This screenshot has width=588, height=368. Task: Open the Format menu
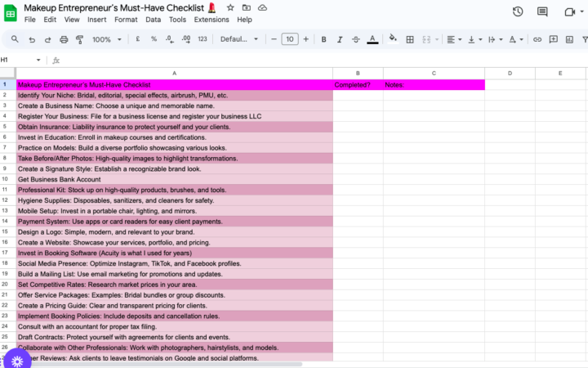pos(126,19)
